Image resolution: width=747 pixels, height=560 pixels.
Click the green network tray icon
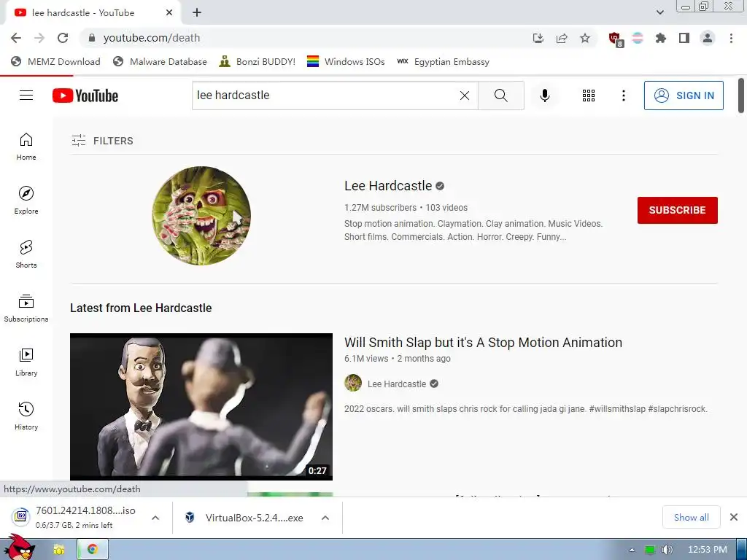pos(650,550)
